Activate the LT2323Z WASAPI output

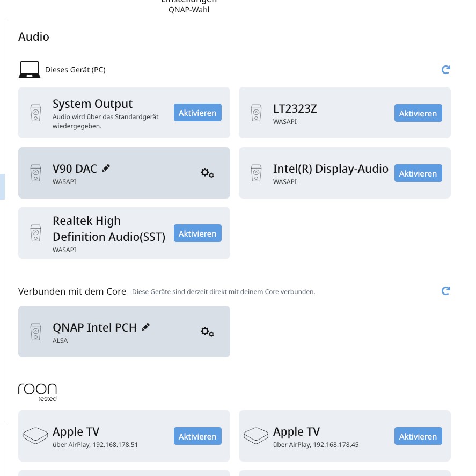(x=418, y=113)
